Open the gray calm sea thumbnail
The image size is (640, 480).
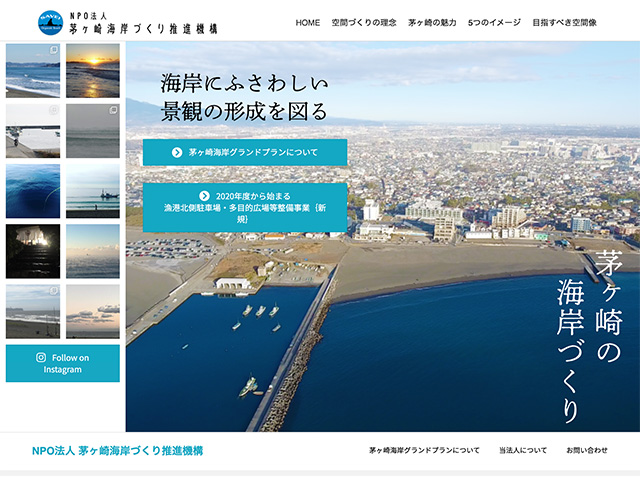point(93,131)
